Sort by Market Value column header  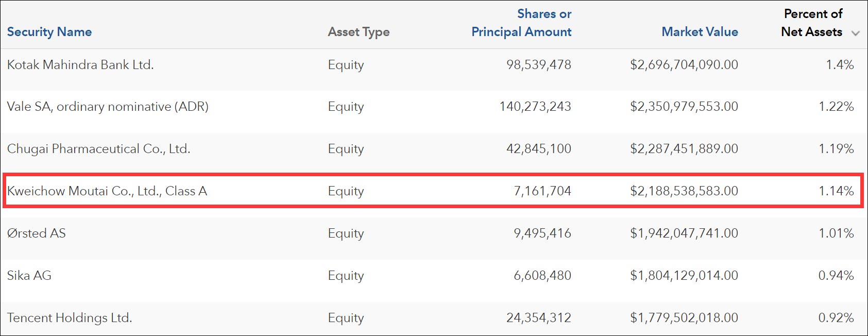700,32
